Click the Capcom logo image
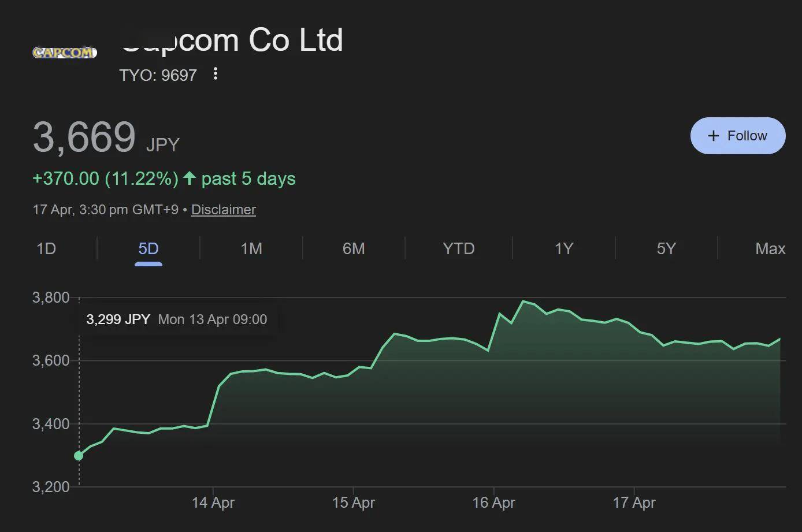 (64, 53)
